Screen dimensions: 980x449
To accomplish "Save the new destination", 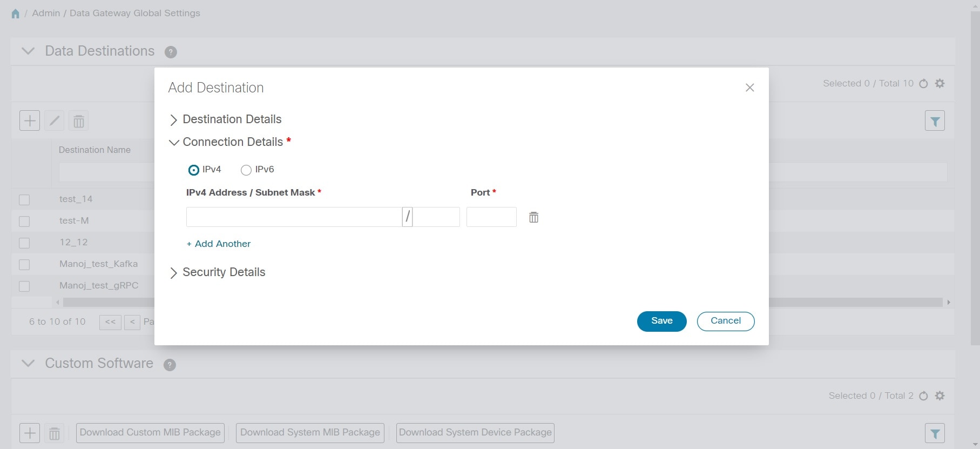I will 661,321.
